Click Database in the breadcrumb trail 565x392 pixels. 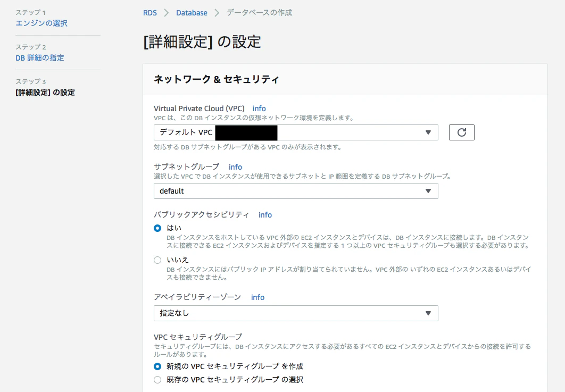(x=192, y=12)
